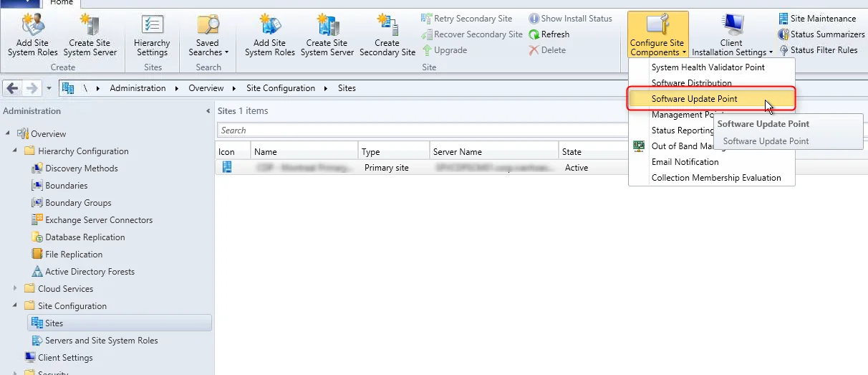Select Software Update Point menu item
The height and width of the screenshot is (375, 868).
tap(712, 99)
